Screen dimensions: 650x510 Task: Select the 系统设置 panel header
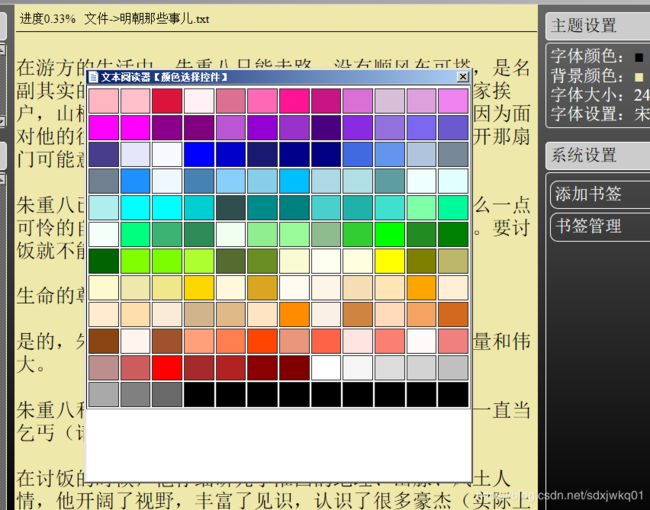pyautogui.click(x=598, y=155)
